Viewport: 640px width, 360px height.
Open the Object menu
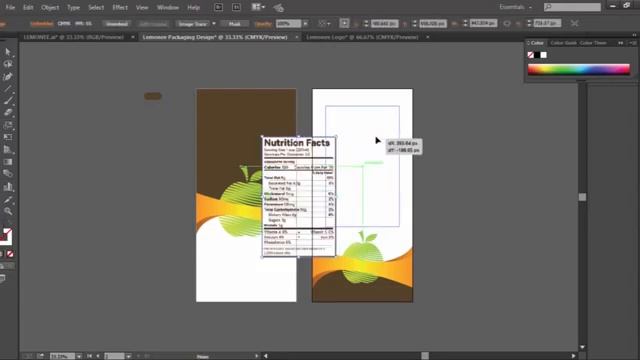[50, 7]
